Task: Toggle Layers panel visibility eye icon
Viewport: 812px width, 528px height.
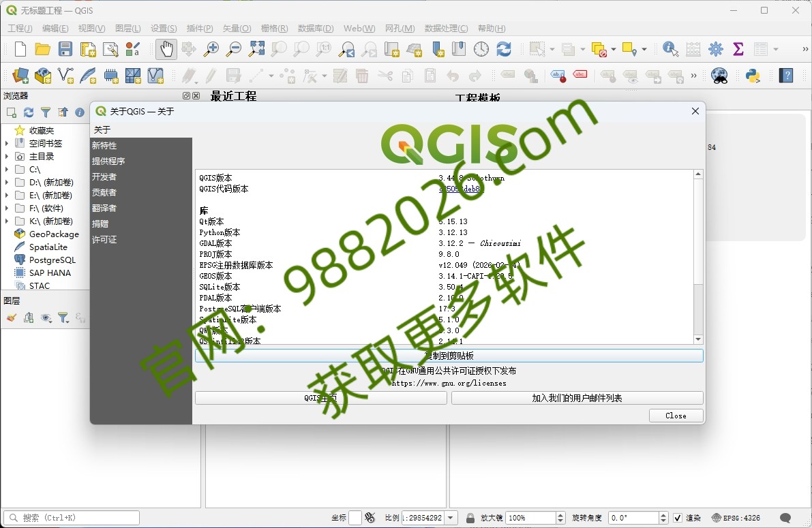Action: (46, 318)
